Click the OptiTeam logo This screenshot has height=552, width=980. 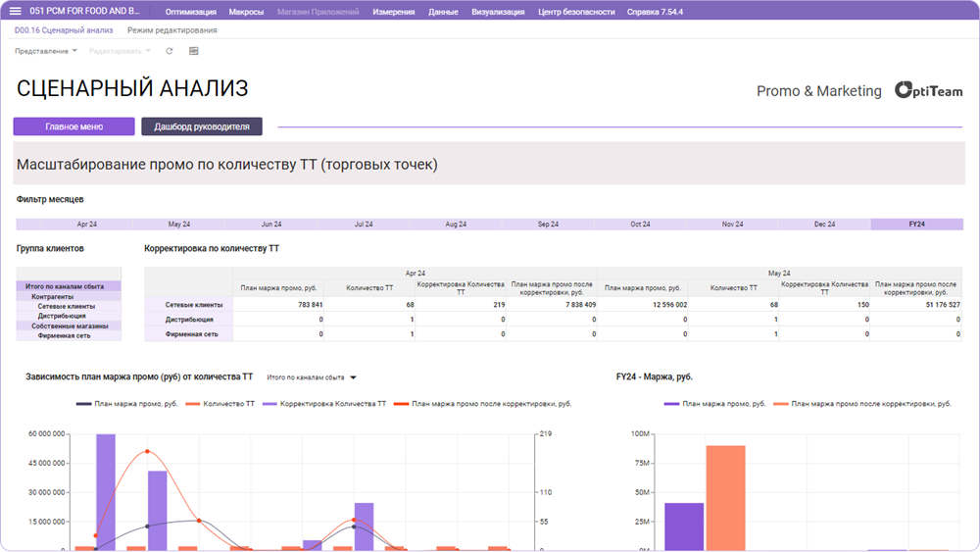point(929,91)
